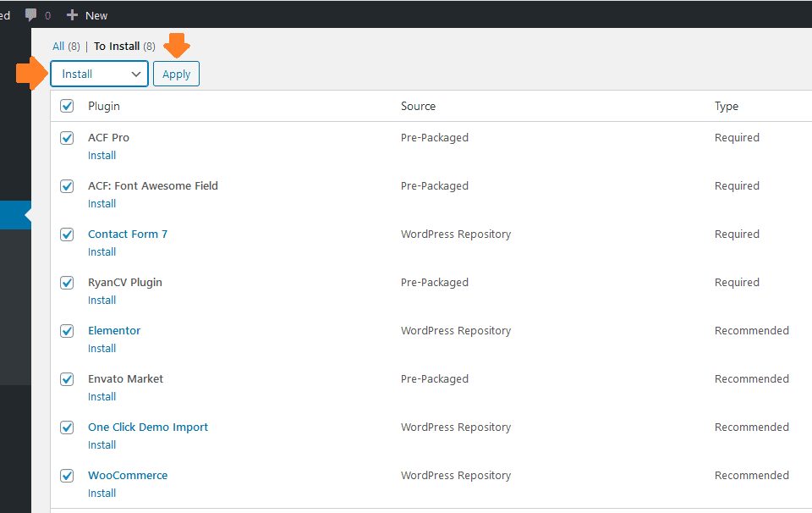Viewport: 812px width, 513px height.
Task: Click Install link under WooCommerce
Action: click(x=102, y=493)
